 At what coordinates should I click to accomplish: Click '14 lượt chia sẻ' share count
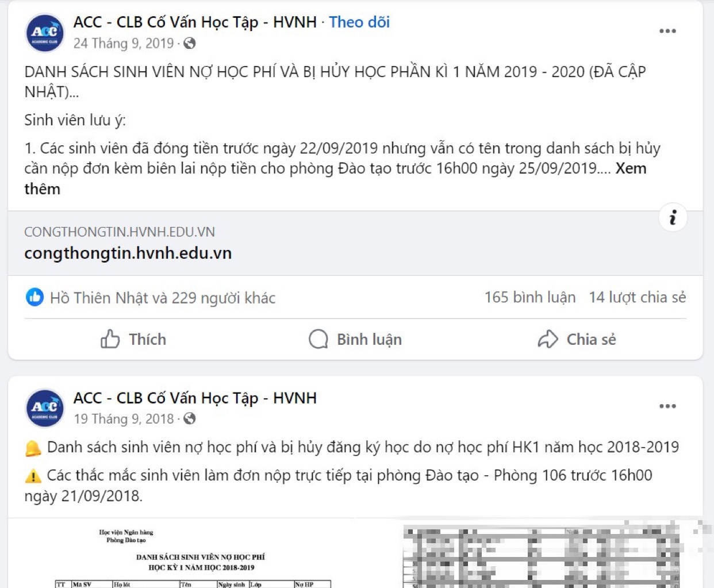tap(637, 297)
